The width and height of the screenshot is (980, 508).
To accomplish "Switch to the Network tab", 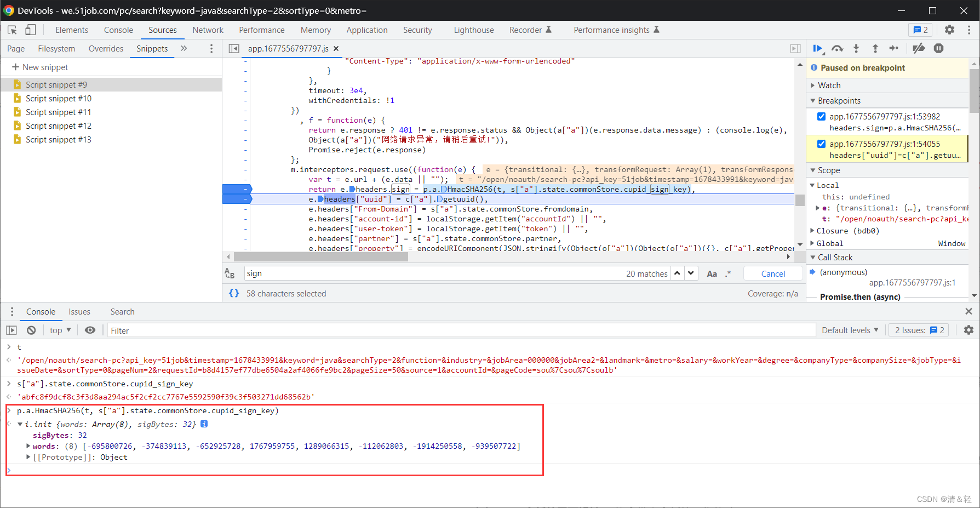I will [208, 30].
